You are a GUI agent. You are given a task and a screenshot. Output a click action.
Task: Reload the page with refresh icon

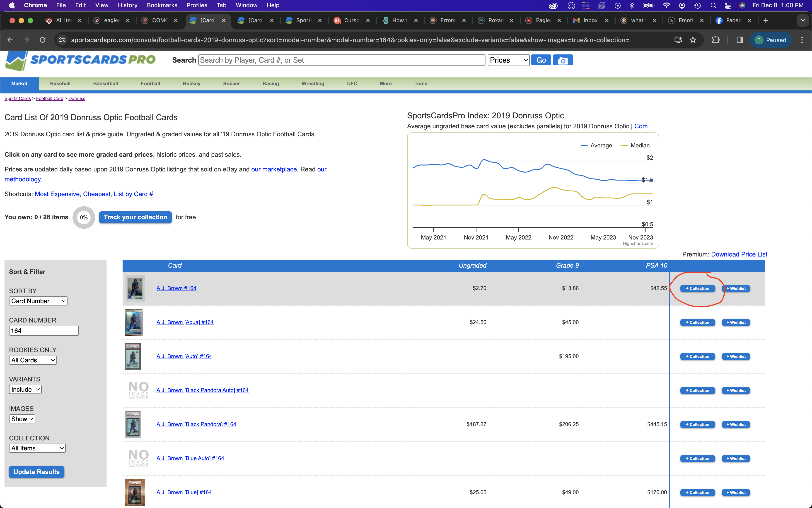click(43, 40)
